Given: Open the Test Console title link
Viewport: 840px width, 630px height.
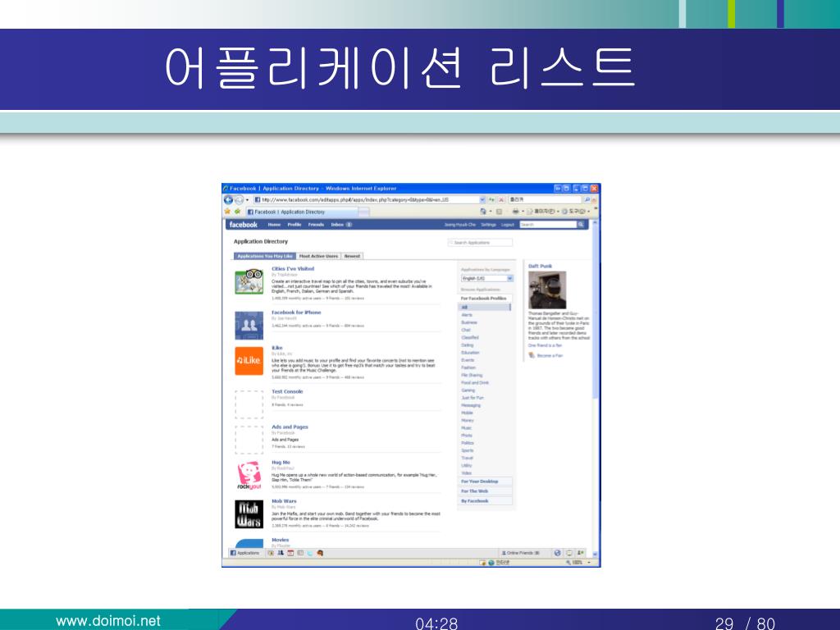Looking at the screenshot, I should coord(287,391).
